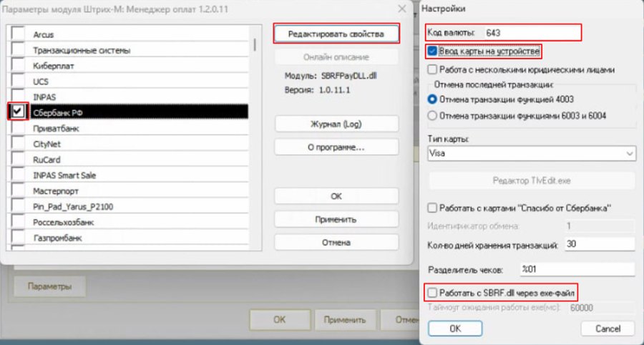This screenshot has height=345, width=644.
Task: Enable the CityNet checkbox
Action: click(18, 144)
